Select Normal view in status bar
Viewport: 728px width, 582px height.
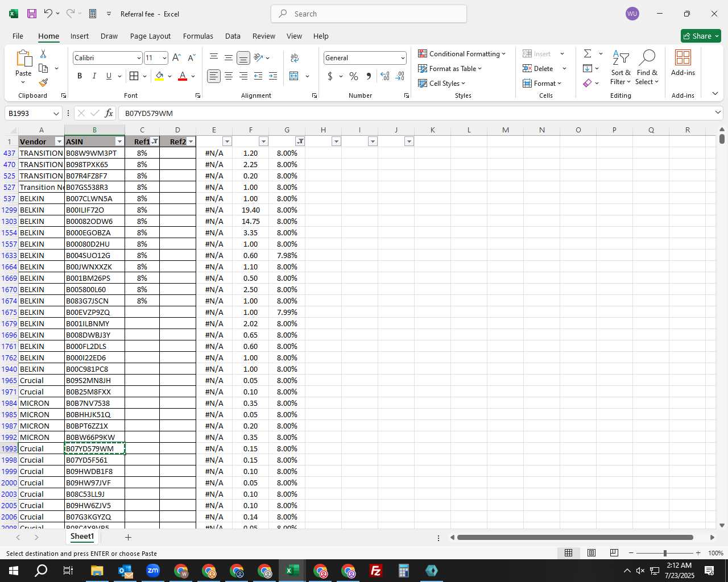click(x=568, y=553)
